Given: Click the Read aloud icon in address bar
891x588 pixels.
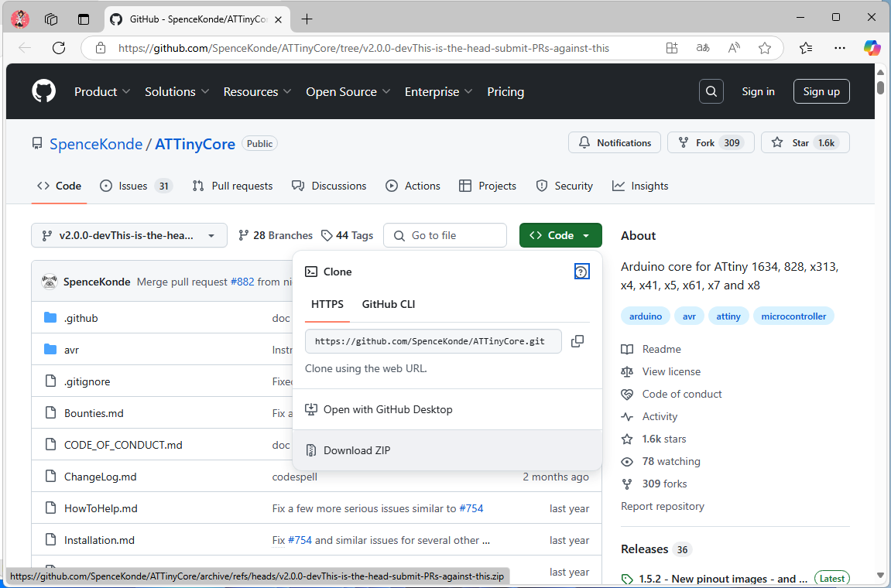Looking at the screenshot, I should click(x=734, y=48).
